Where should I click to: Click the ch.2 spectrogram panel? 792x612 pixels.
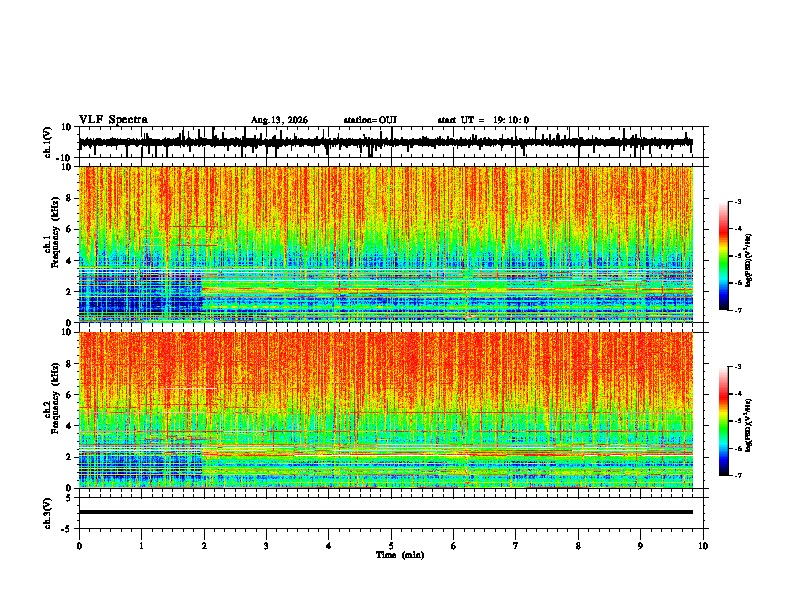(x=386, y=410)
